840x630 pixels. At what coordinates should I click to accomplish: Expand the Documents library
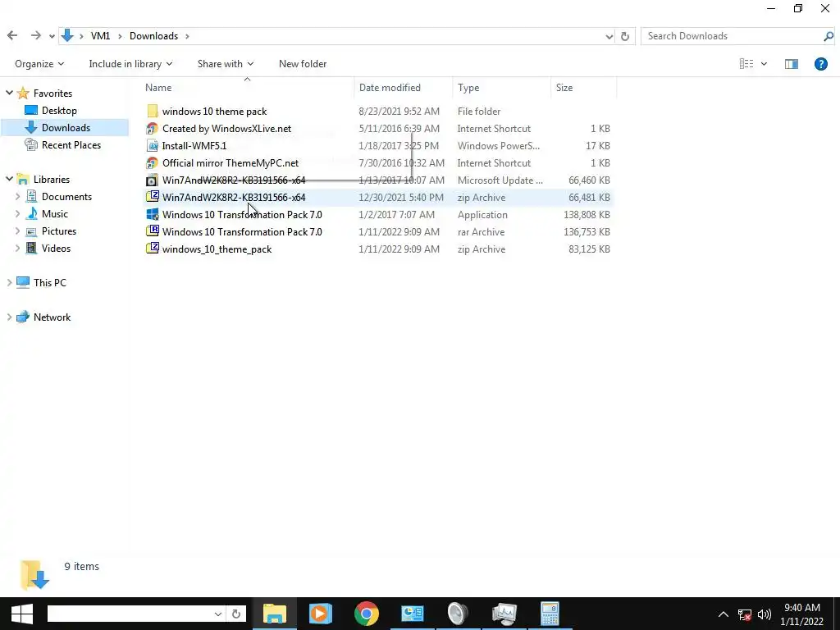[x=18, y=197]
